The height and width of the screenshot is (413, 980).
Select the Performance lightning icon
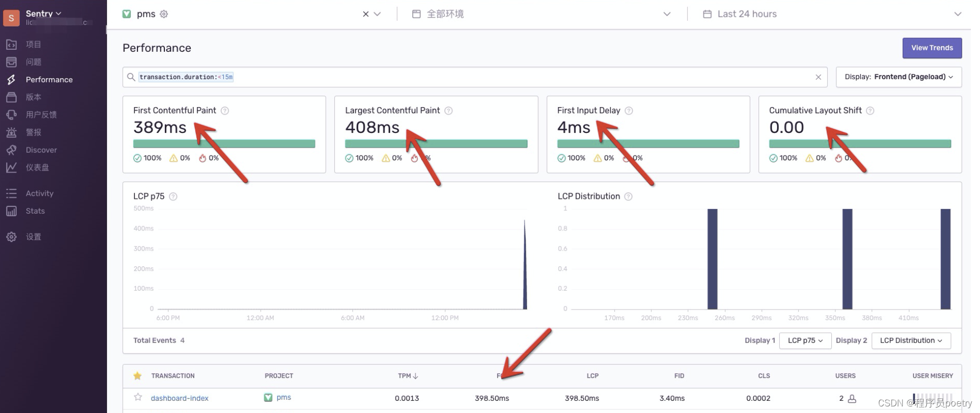pyautogui.click(x=11, y=80)
